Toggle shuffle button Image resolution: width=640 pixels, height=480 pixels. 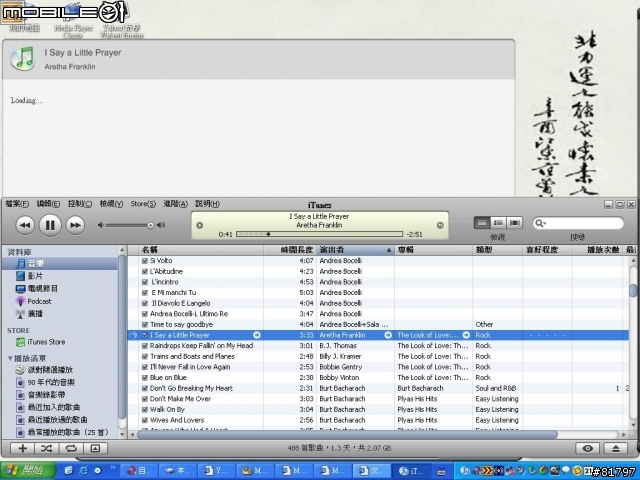pyautogui.click(x=47, y=448)
